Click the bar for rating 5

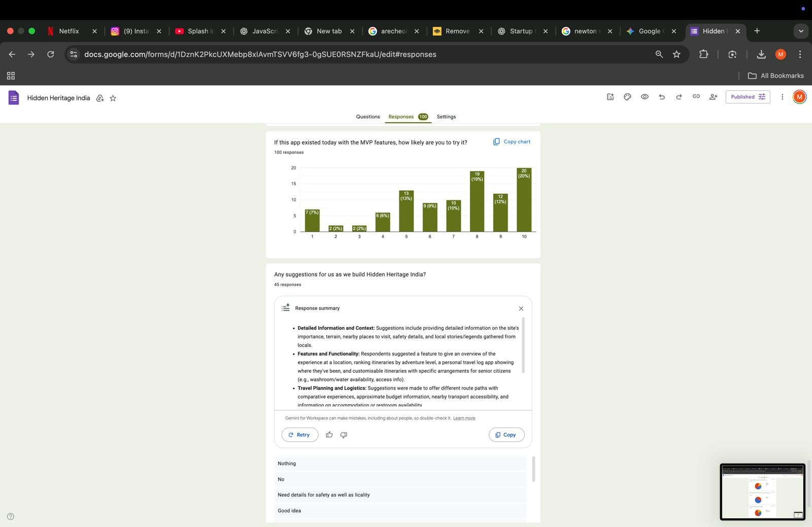pyautogui.click(x=406, y=211)
